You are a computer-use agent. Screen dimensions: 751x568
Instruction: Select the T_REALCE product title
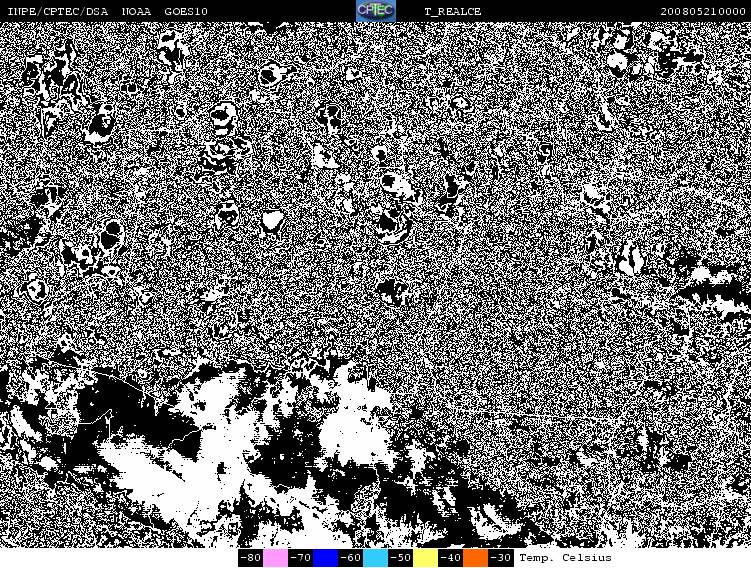(452, 11)
